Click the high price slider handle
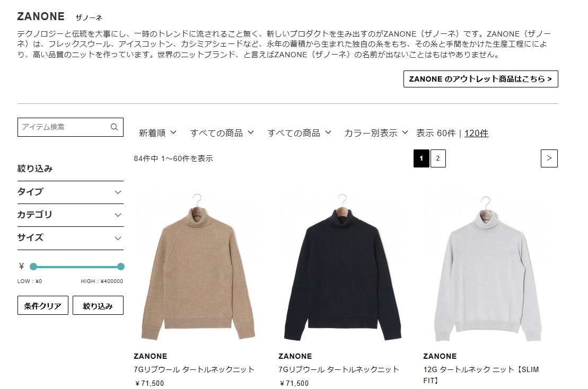This screenshot has height=389, width=588. coord(121,267)
